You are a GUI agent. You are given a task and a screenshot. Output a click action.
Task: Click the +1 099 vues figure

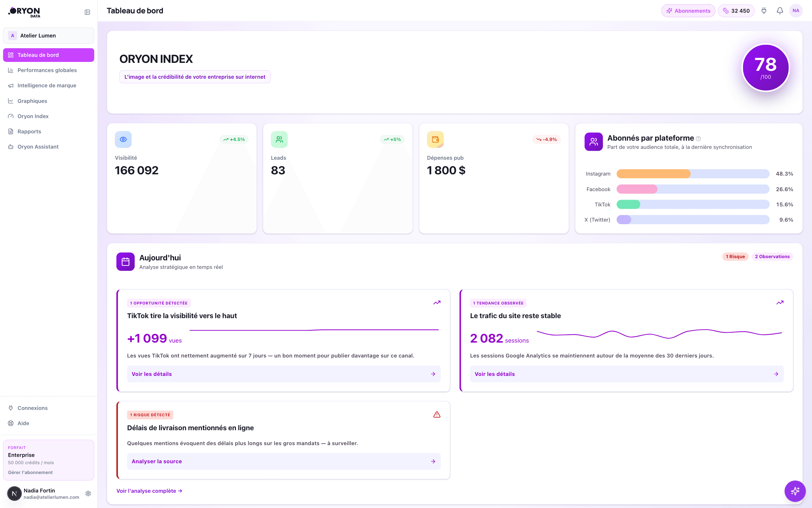[154, 338]
